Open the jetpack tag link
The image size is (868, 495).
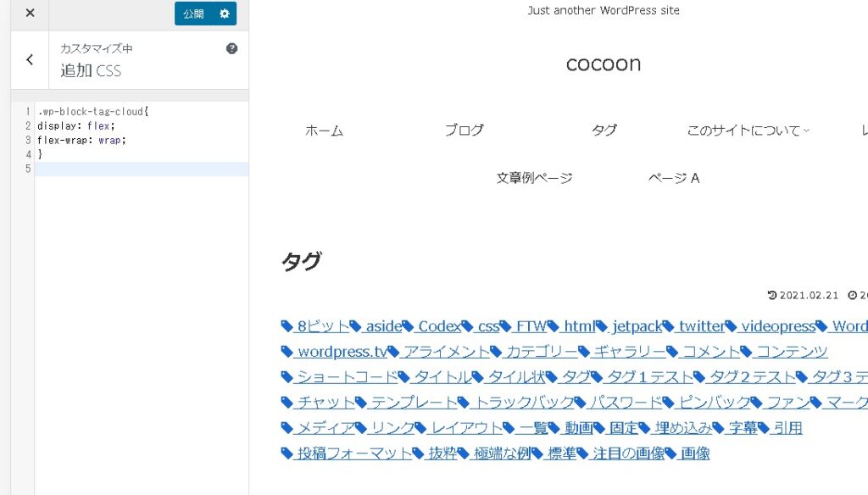(x=636, y=326)
